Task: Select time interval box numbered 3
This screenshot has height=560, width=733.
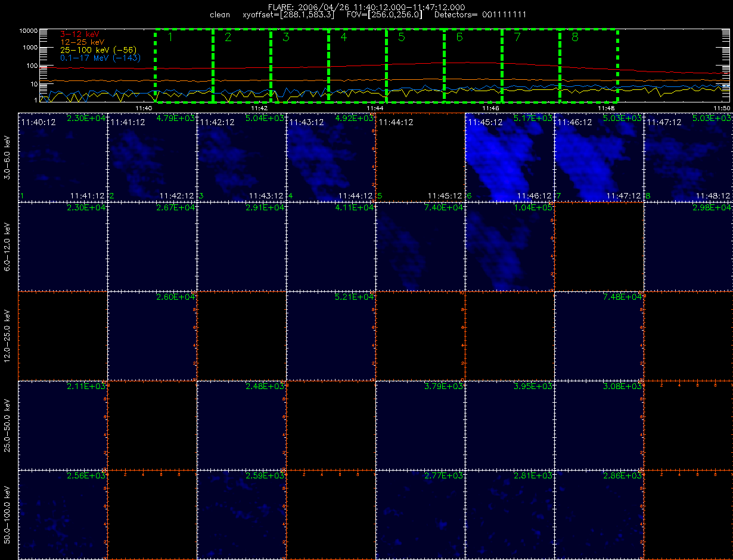Action: (300, 65)
